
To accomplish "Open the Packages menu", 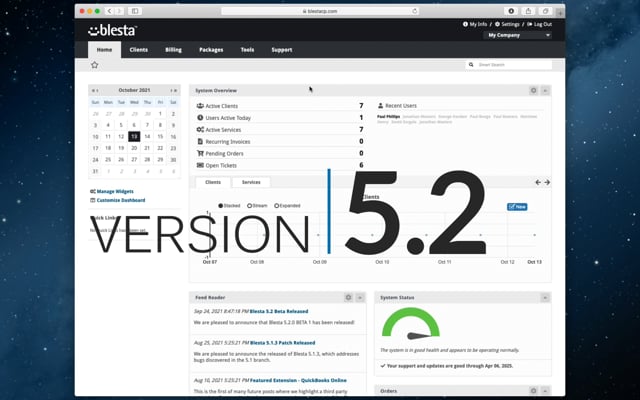I will coord(211,50).
